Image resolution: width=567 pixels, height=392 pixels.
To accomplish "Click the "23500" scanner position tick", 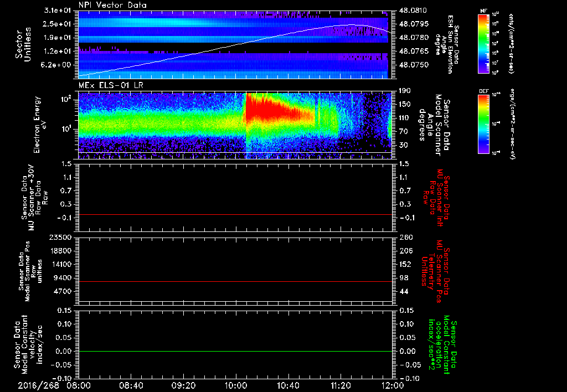I will [x=61, y=238].
